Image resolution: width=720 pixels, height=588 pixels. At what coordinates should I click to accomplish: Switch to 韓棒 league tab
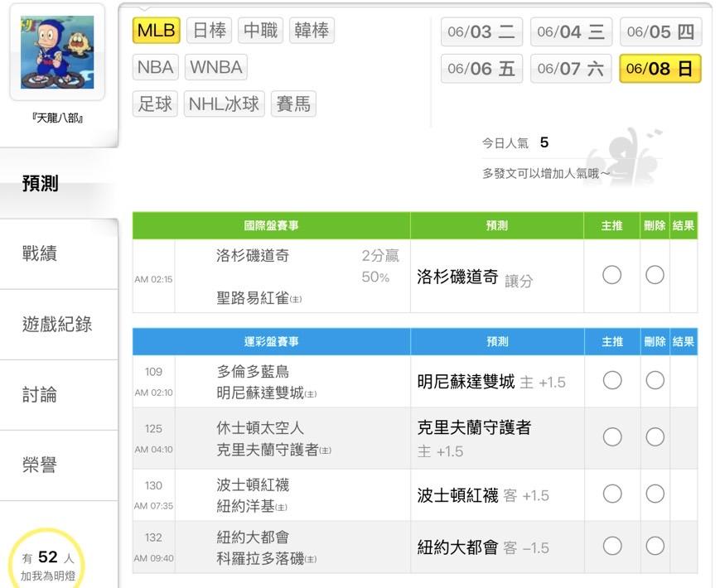312,31
